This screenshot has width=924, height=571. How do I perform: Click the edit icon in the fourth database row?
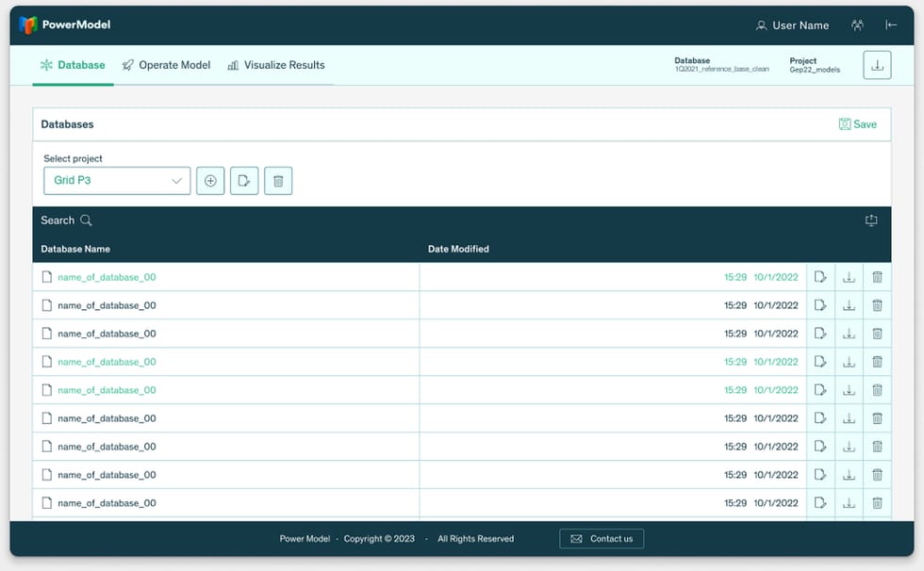(x=820, y=362)
